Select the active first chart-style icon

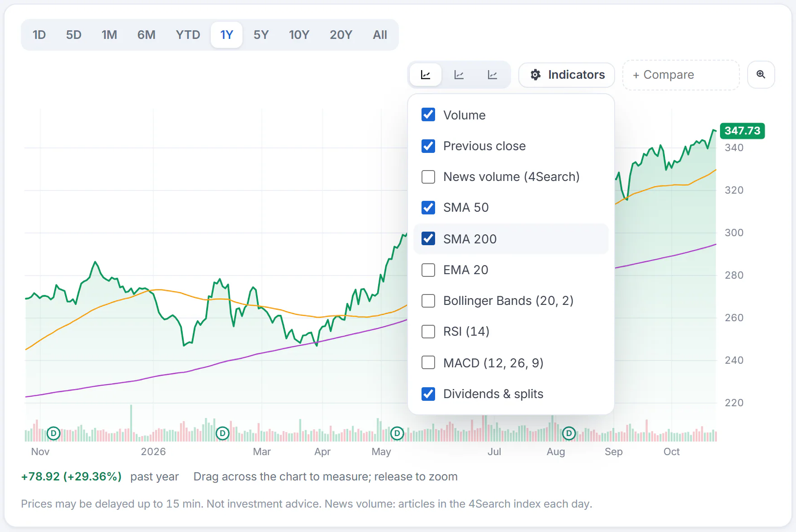(x=426, y=75)
